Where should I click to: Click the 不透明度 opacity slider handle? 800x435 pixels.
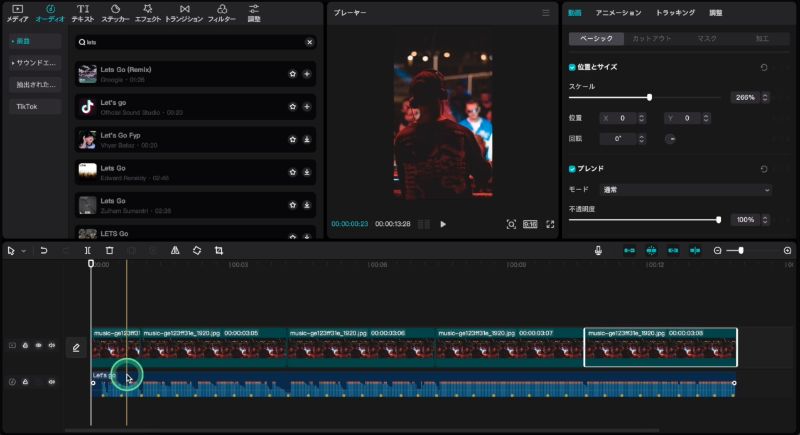click(x=718, y=220)
